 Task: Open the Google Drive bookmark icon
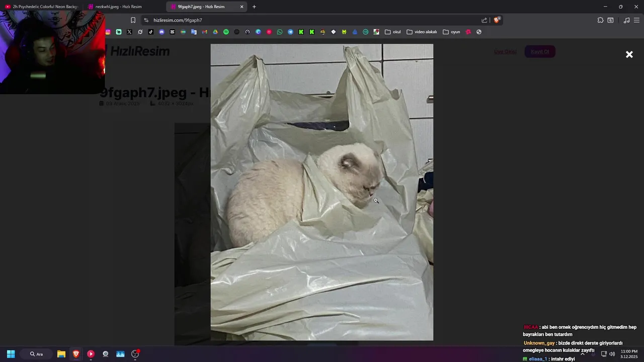(215, 32)
